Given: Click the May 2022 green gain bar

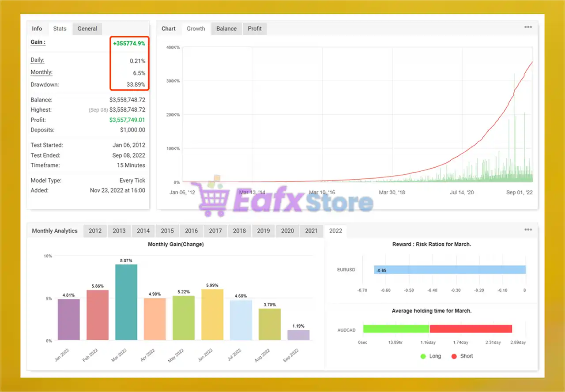Looking at the screenshot, I should pos(184,318).
